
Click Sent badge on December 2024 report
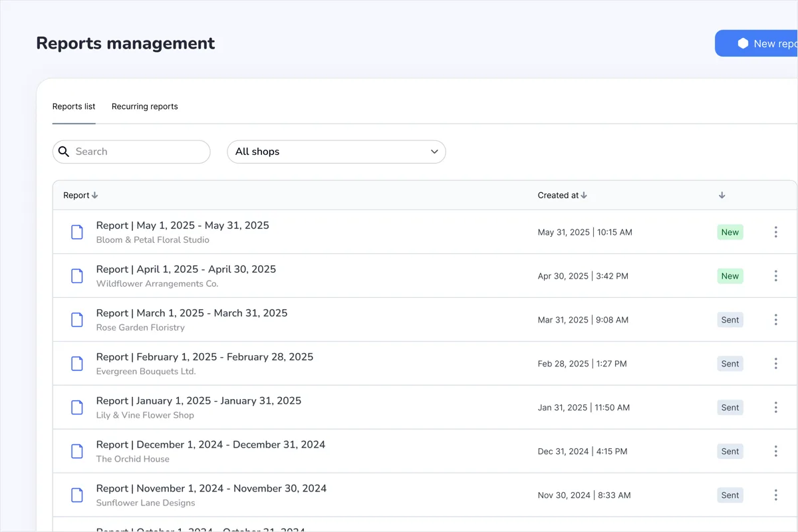[x=730, y=452]
